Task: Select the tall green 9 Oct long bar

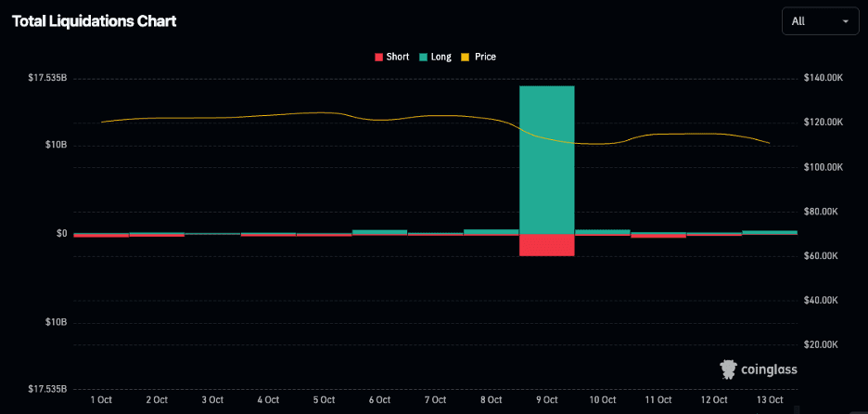Action: (546, 158)
